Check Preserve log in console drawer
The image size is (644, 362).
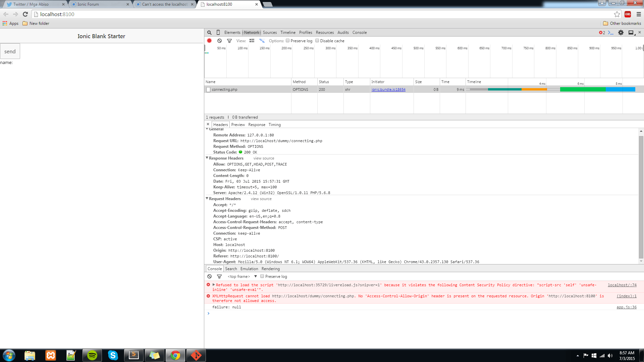click(262, 277)
